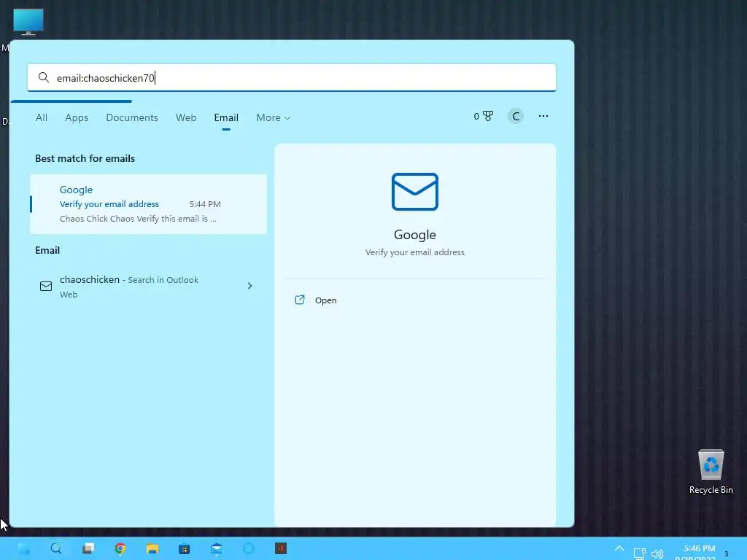Open File Explorer from taskbar
747x560 pixels.
coord(152,548)
